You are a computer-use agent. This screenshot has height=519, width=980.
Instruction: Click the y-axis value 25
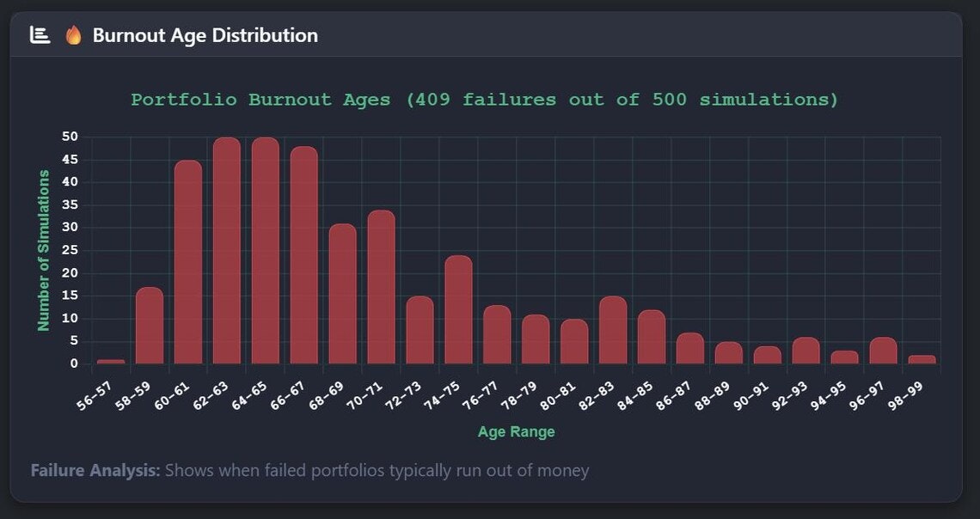(x=70, y=250)
